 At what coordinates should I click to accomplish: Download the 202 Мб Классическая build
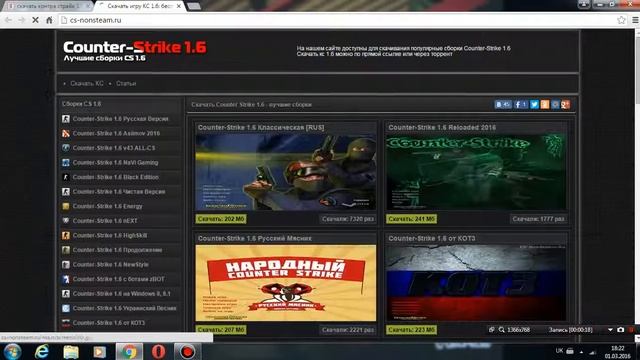click(x=221, y=219)
